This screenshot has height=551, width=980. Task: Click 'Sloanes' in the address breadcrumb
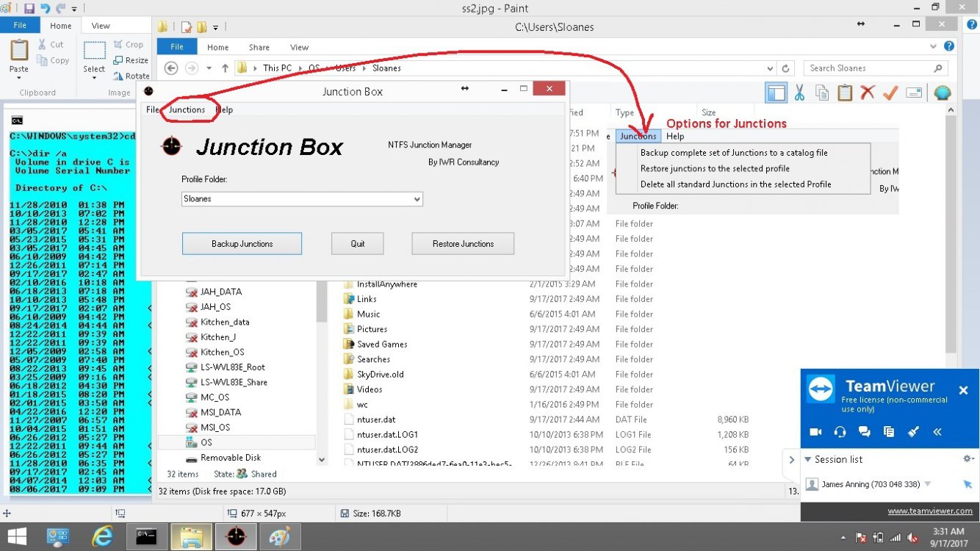point(386,68)
